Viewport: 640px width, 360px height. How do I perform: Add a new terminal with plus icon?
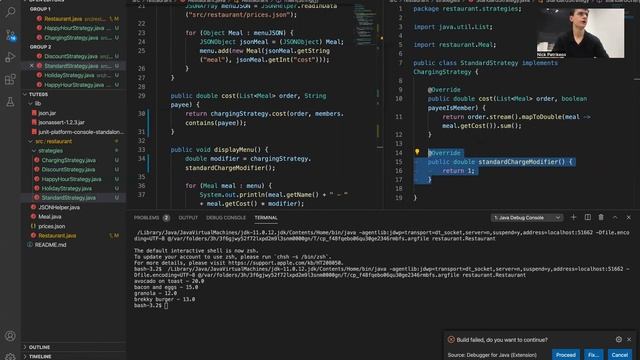click(x=573, y=218)
